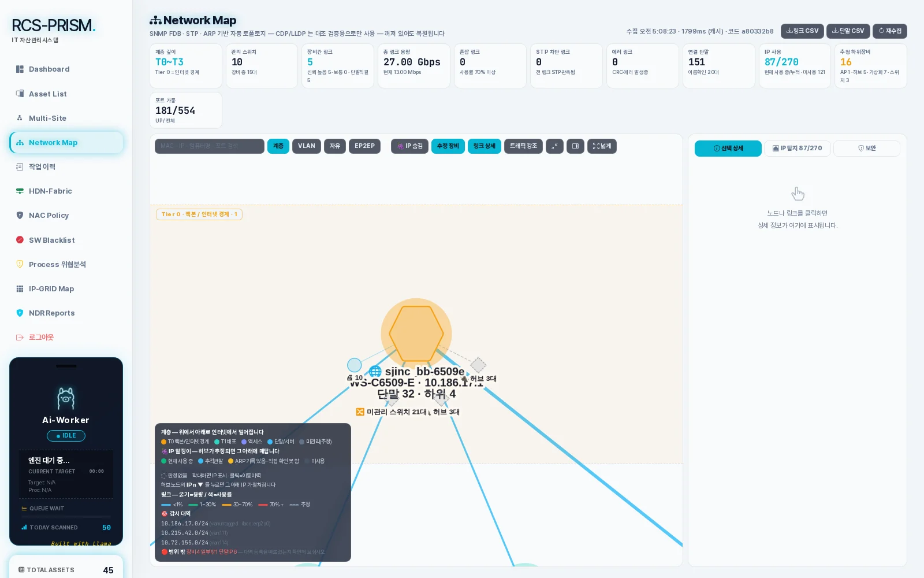Click the IP 사용 87/270 card

click(795, 66)
